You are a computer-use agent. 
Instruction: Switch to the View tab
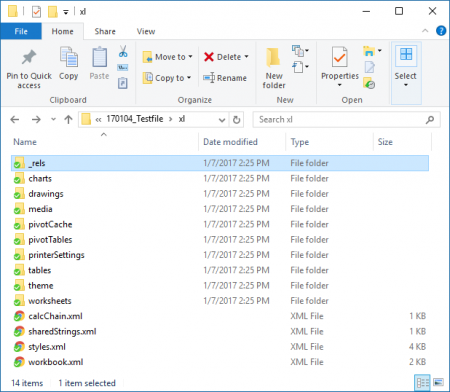click(146, 31)
